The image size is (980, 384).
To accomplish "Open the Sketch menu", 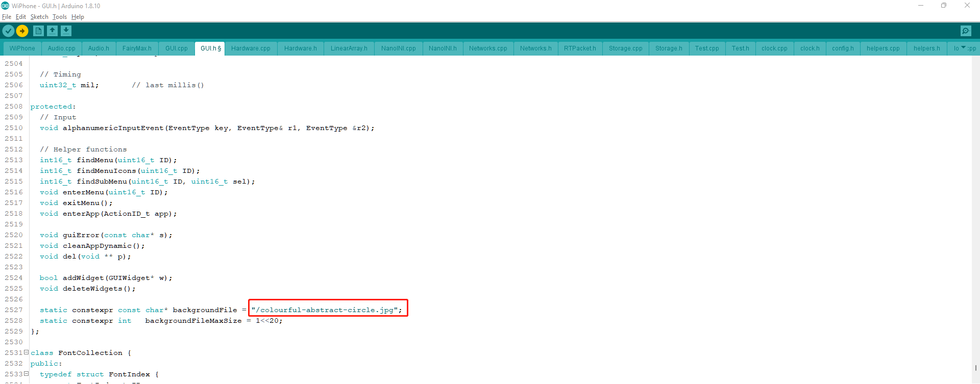I will (x=39, y=17).
